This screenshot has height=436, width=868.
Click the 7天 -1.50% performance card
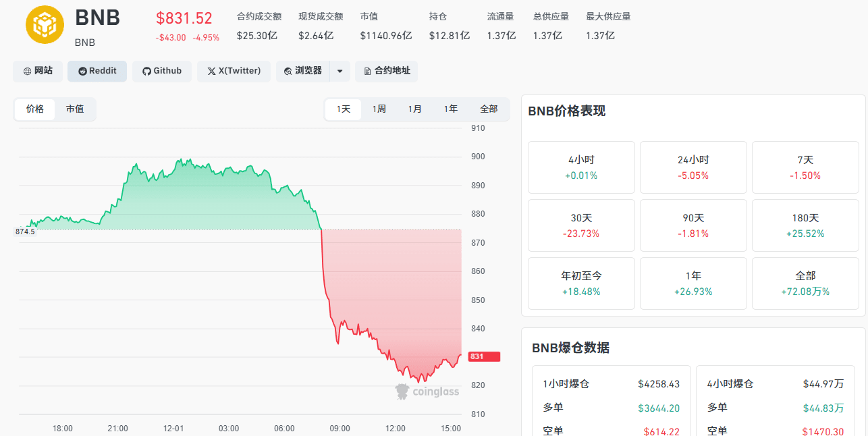(805, 167)
